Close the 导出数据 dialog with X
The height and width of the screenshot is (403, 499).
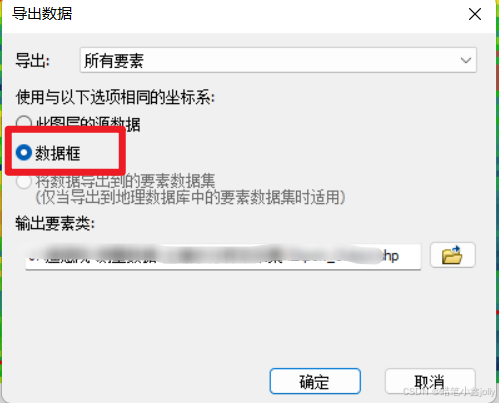[475, 14]
